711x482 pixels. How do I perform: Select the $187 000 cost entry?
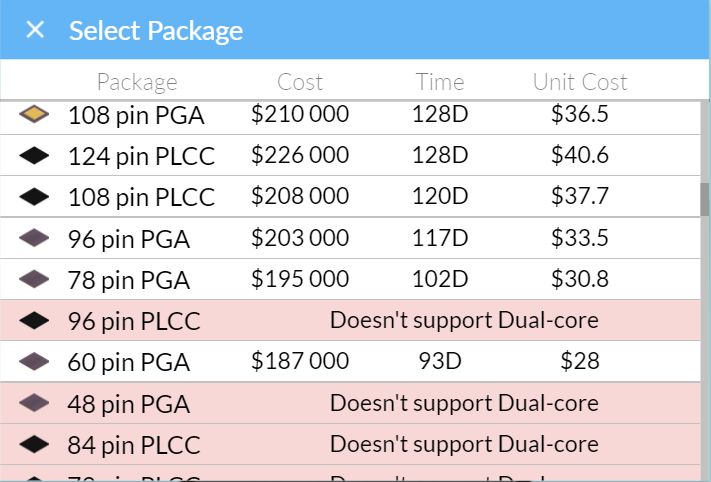point(300,361)
